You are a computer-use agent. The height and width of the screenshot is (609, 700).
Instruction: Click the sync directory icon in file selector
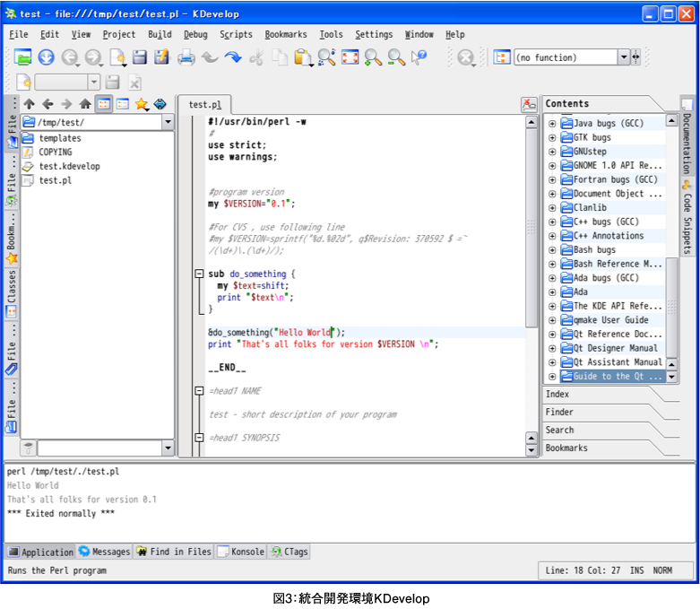(160, 104)
